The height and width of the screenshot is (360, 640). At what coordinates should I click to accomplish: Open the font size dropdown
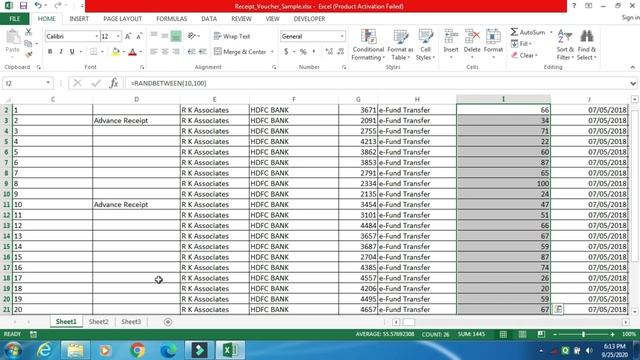click(118, 36)
